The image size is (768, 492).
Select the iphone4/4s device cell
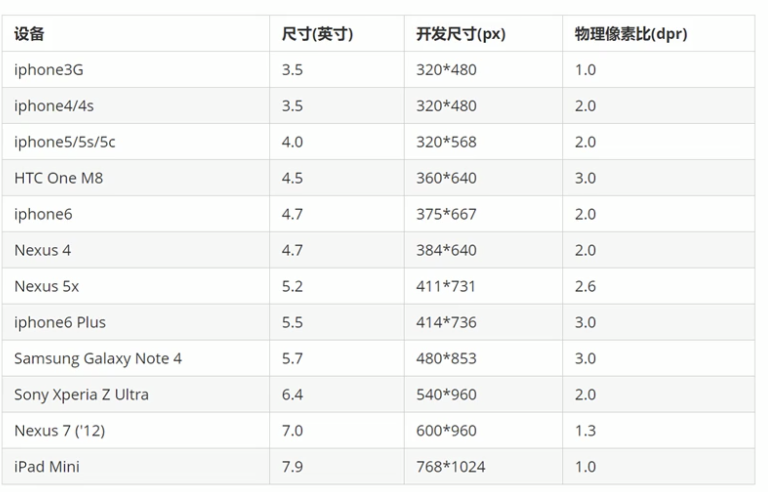[56, 106]
